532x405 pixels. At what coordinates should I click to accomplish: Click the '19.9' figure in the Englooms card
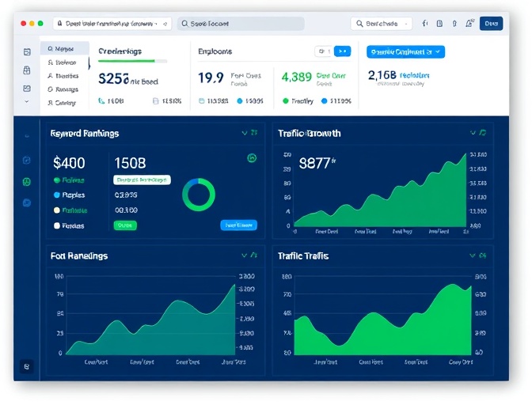(x=211, y=78)
